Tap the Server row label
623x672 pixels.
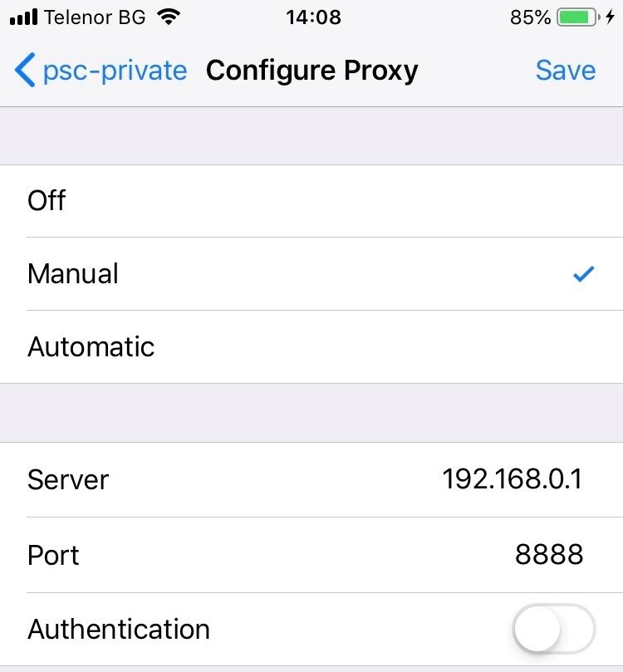click(x=68, y=479)
